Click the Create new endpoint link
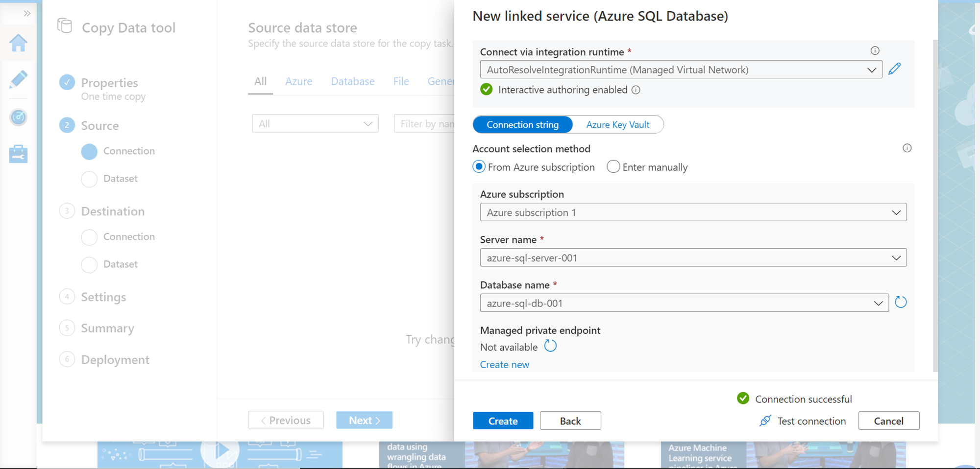Screen dimensions: 980x469 coord(504,365)
